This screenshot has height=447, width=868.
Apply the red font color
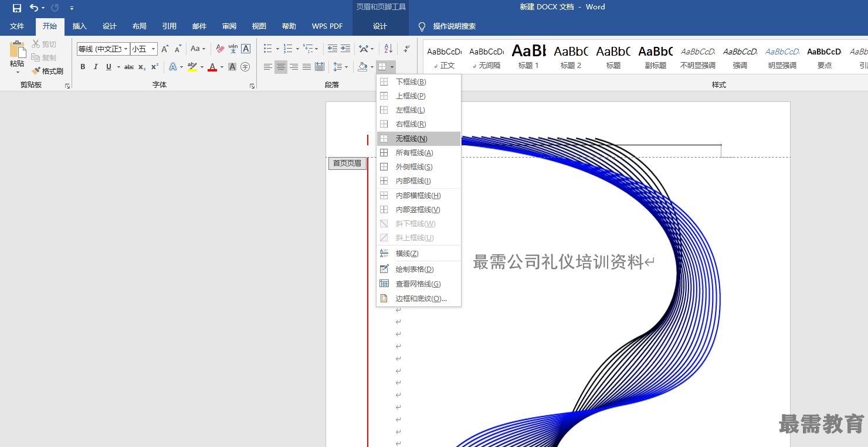[x=212, y=67]
